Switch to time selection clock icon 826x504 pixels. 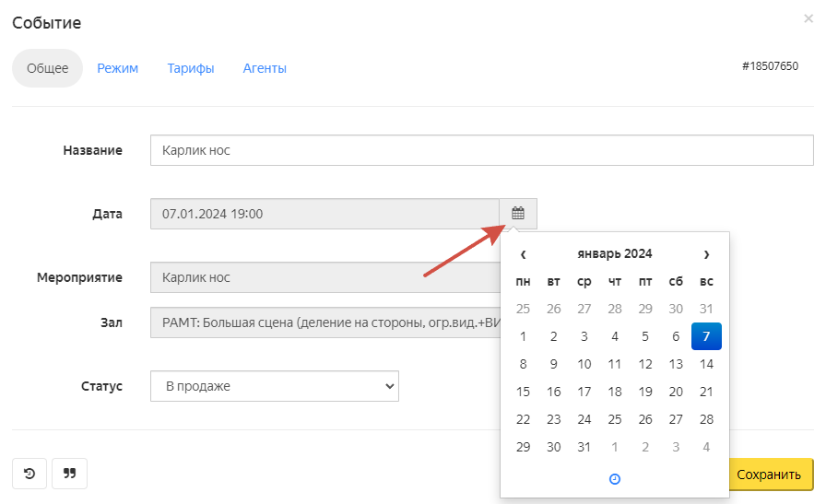coord(615,479)
